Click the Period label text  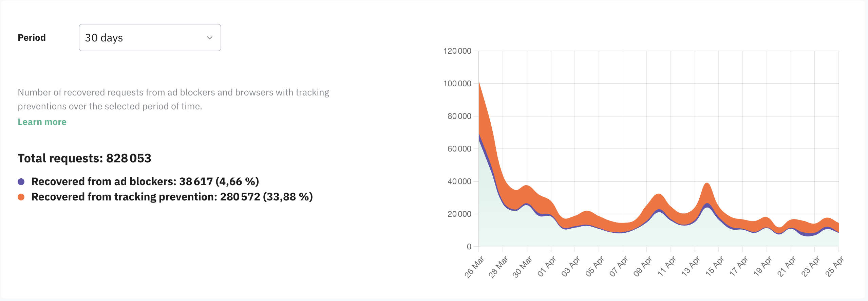(32, 38)
